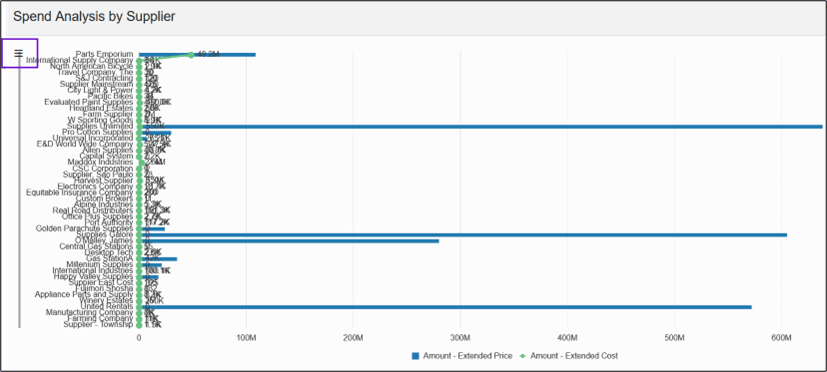The width and height of the screenshot is (827, 372).
Task: Click the Pro Cotton Supplies label
Action: (98, 132)
